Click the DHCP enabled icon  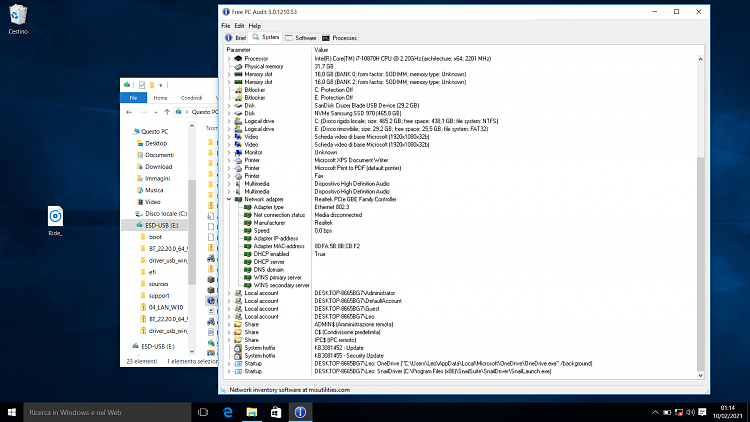click(247, 254)
